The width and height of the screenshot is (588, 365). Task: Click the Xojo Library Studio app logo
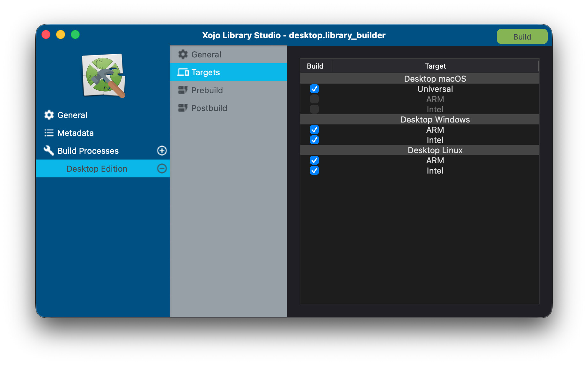103,76
